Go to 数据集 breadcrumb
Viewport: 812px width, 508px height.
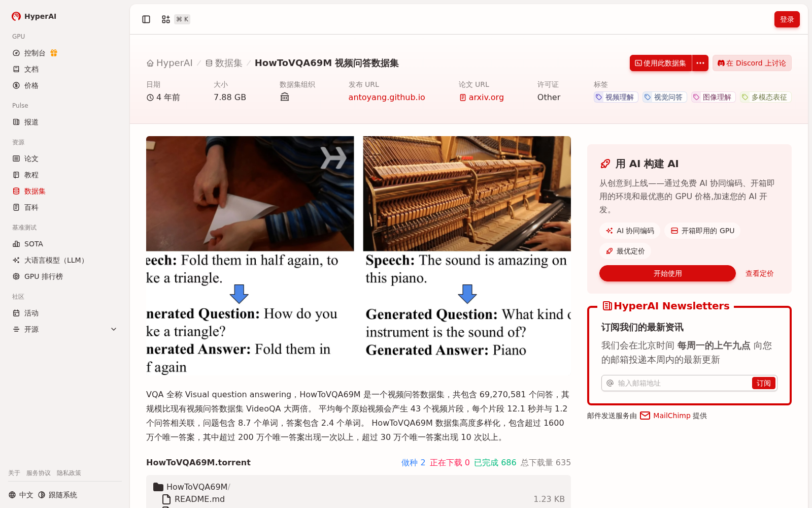pyautogui.click(x=224, y=63)
